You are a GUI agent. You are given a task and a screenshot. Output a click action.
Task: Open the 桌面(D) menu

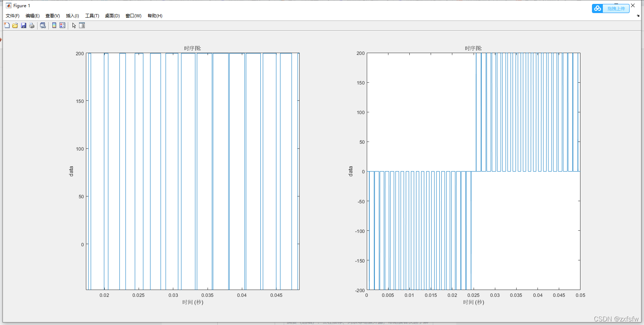click(112, 16)
